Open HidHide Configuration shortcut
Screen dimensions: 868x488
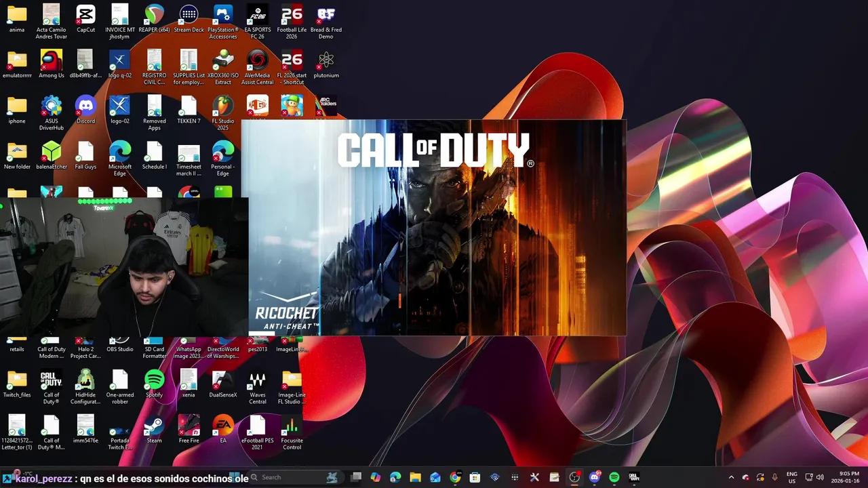coord(85,387)
